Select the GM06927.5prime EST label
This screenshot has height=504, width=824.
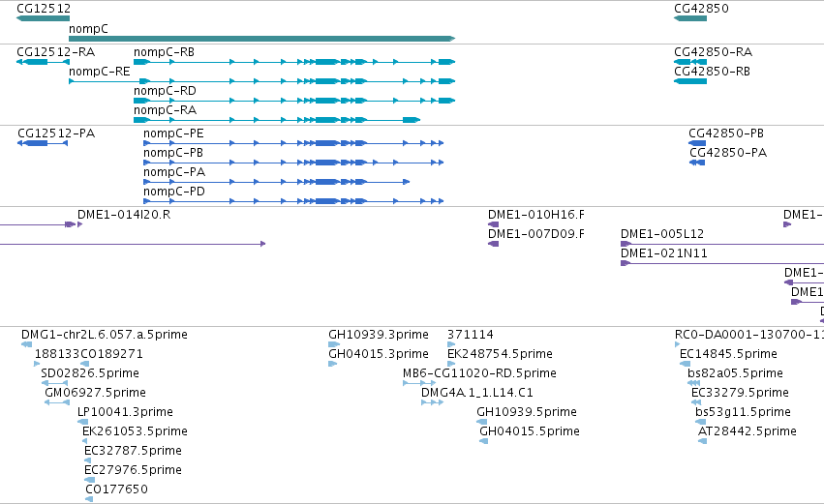[95, 393]
